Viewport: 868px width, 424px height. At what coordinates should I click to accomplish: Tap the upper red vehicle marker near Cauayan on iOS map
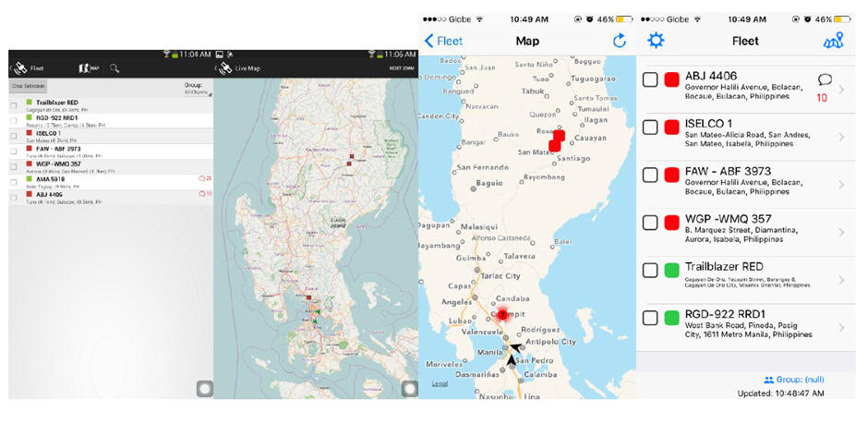coord(559,136)
